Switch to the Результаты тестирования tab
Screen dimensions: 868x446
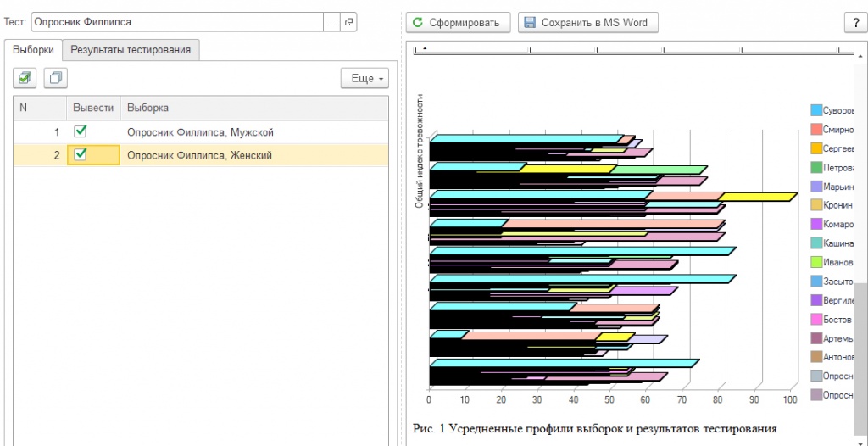click(x=131, y=49)
